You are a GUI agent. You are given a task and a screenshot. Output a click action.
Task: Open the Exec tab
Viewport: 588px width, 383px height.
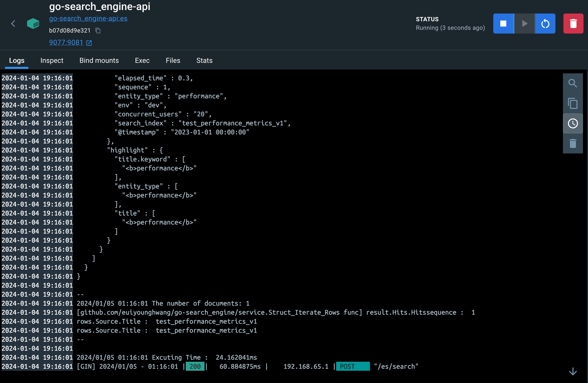click(142, 61)
